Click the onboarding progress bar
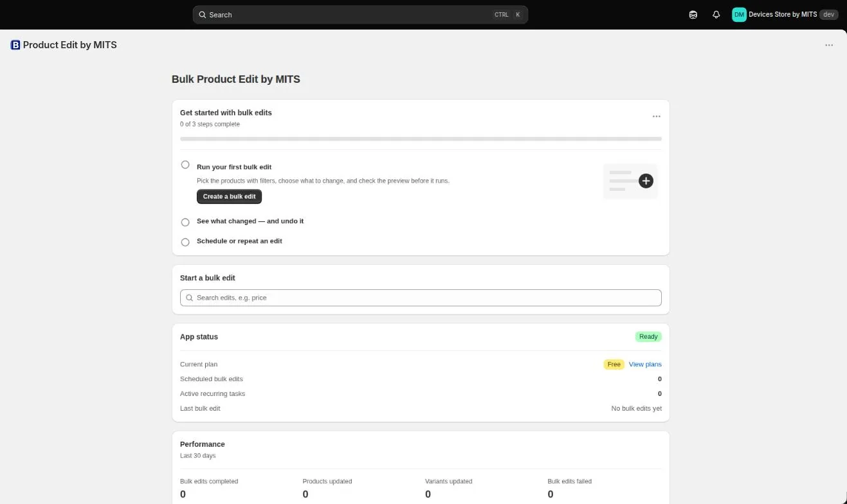This screenshot has width=847, height=504. click(x=421, y=139)
